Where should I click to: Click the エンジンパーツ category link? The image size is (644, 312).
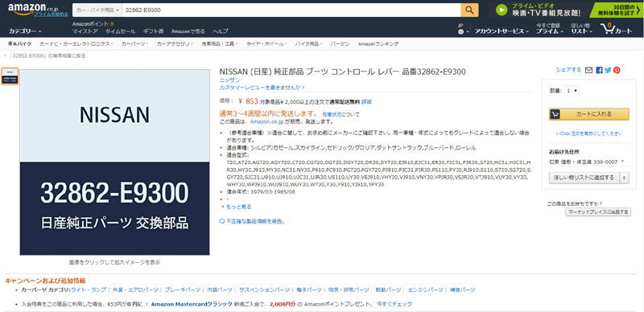click(426, 289)
